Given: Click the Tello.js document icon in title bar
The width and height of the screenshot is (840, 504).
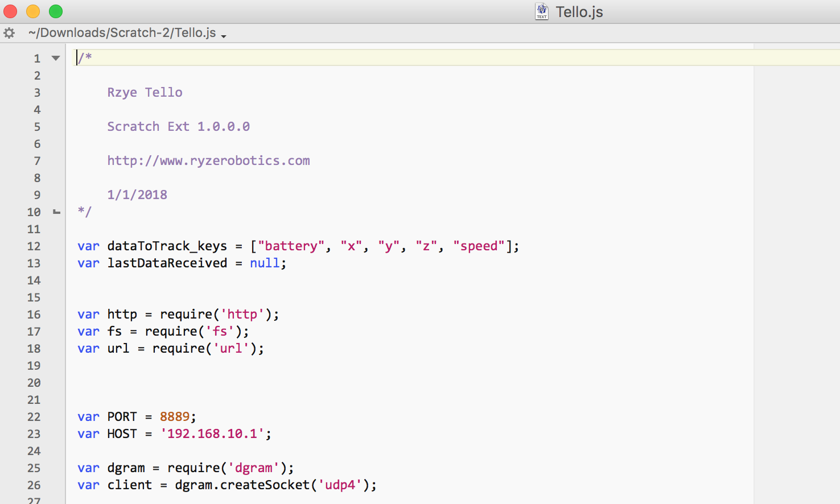Looking at the screenshot, I should (x=541, y=11).
